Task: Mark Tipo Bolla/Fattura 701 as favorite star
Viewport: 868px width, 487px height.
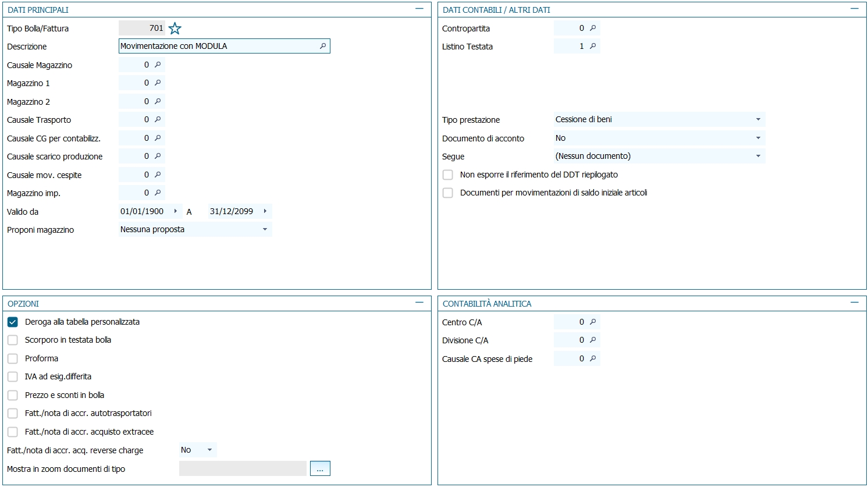Action: [175, 28]
